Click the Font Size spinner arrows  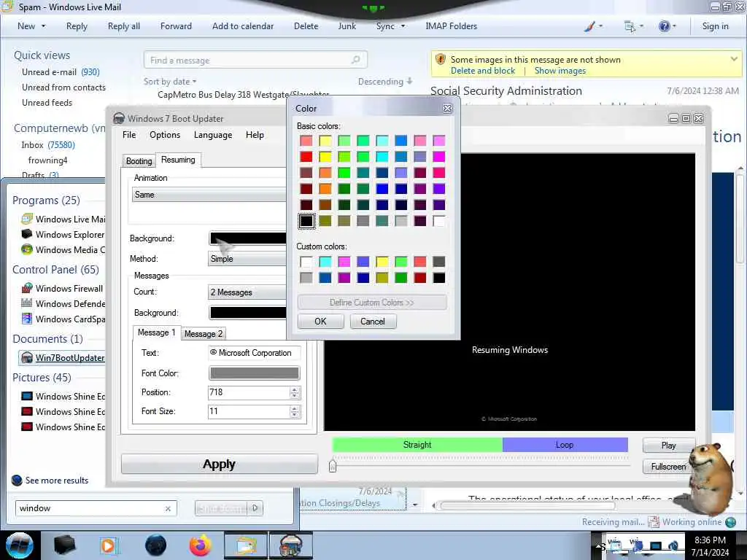(x=295, y=411)
